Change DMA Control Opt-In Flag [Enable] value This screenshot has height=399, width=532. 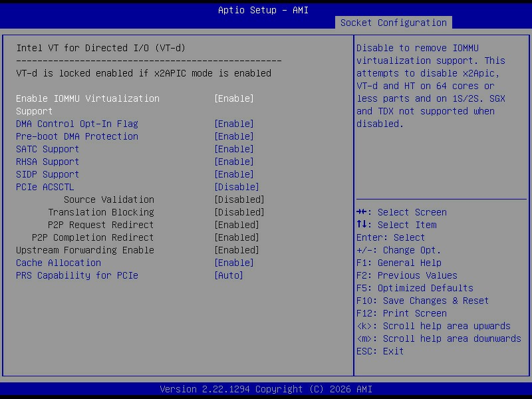pos(234,124)
